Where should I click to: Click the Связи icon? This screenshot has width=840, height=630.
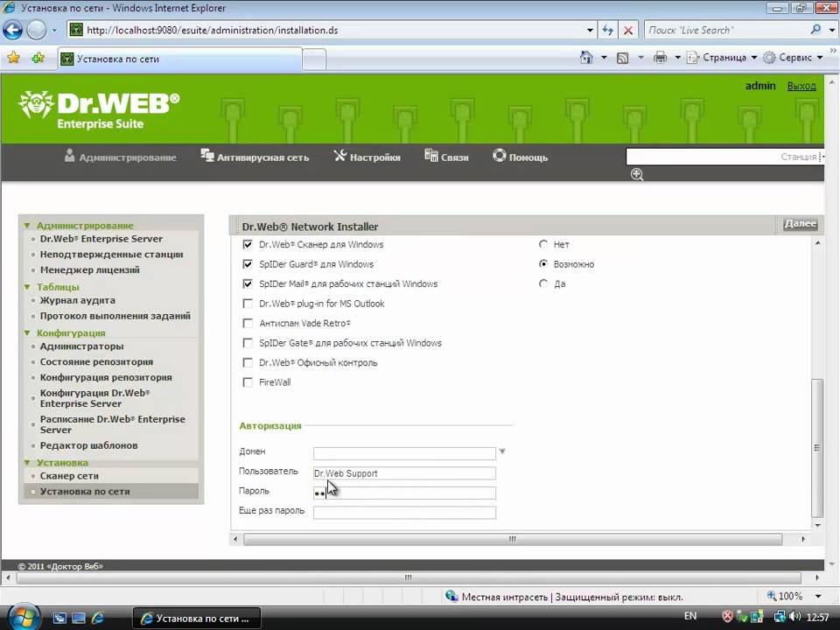(430, 156)
